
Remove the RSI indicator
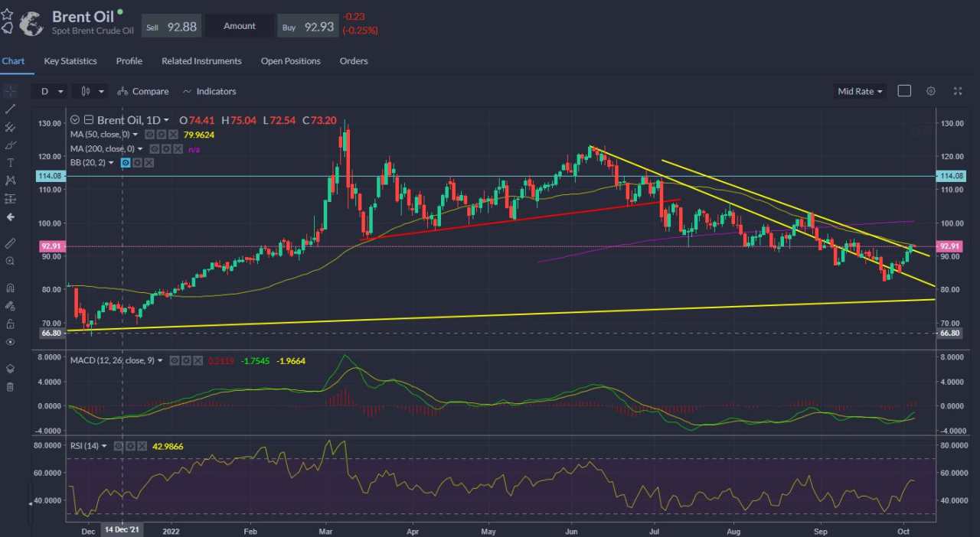click(x=142, y=446)
